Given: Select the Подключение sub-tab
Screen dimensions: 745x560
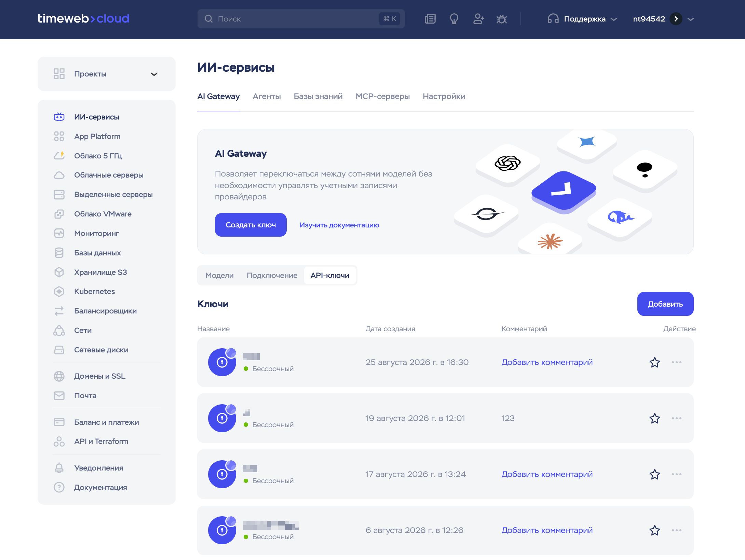Looking at the screenshot, I should coord(272,275).
